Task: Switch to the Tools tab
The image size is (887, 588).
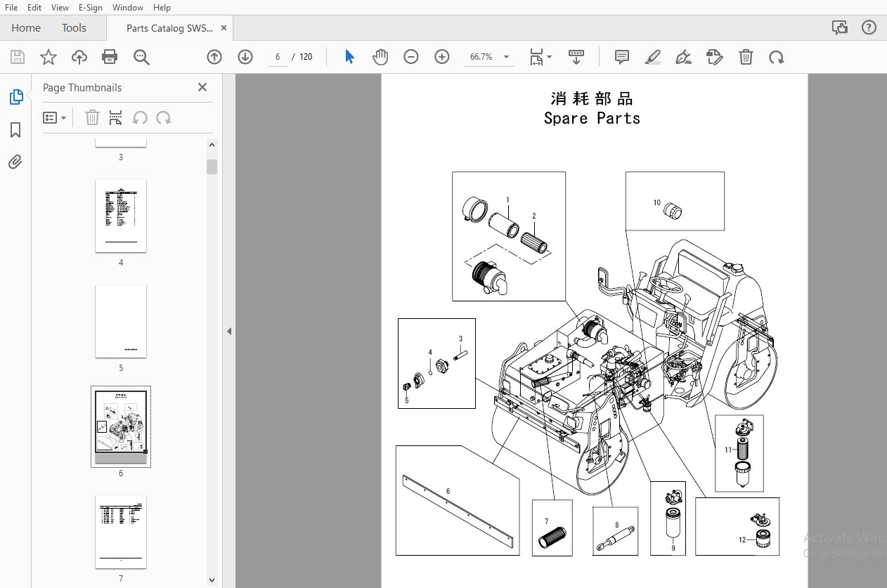Action: click(x=74, y=28)
